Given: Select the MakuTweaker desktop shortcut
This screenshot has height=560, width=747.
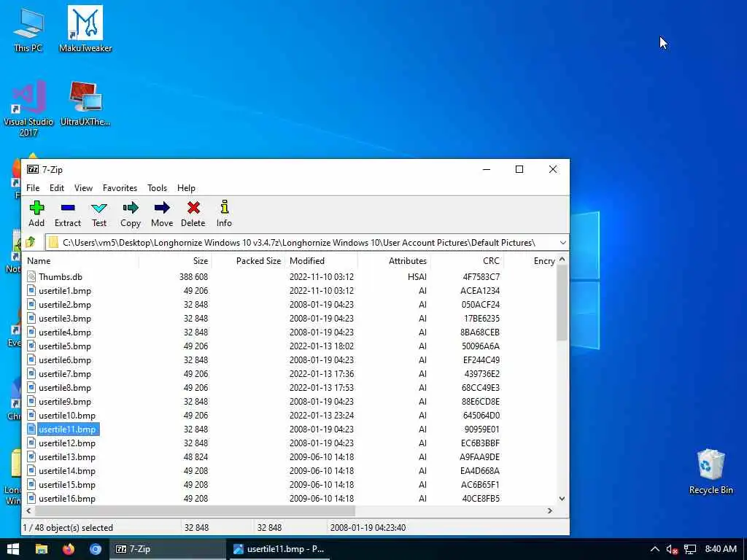Looking at the screenshot, I should pyautogui.click(x=85, y=29).
